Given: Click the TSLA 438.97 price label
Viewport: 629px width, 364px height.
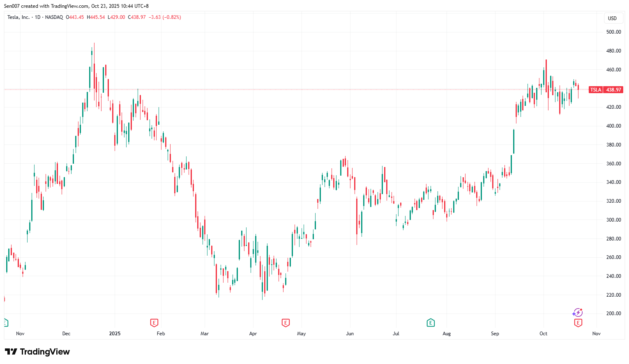Looking at the screenshot, I should (606, 90).
